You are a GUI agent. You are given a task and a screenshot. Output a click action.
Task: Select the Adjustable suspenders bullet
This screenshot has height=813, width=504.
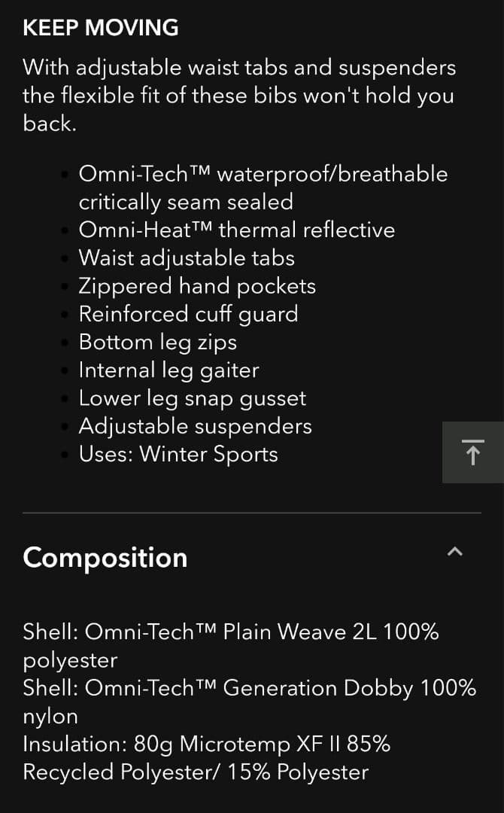(195, 426)
